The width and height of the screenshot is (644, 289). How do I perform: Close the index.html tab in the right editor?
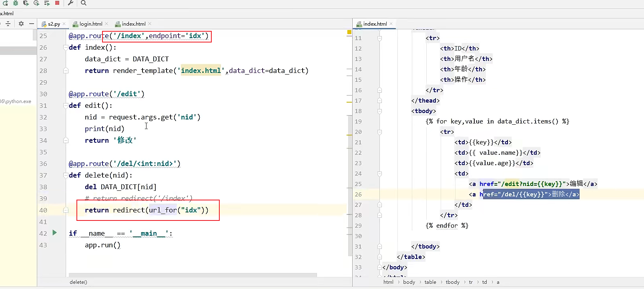[391, 24]
